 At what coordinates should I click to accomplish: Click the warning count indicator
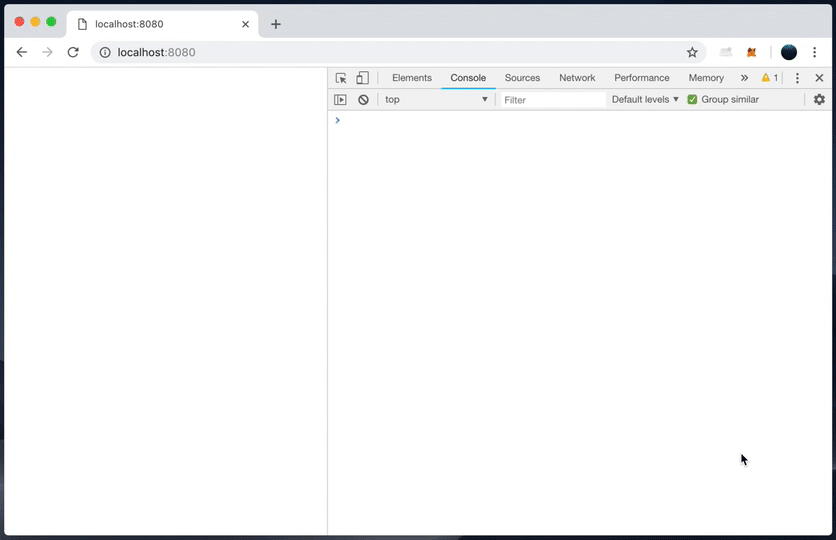[769, 78]
